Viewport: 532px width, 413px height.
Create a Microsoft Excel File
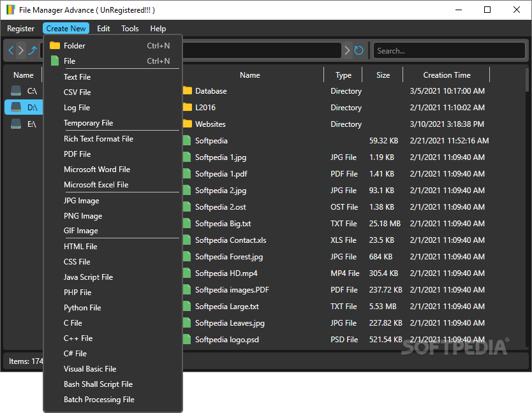(113, 184)
